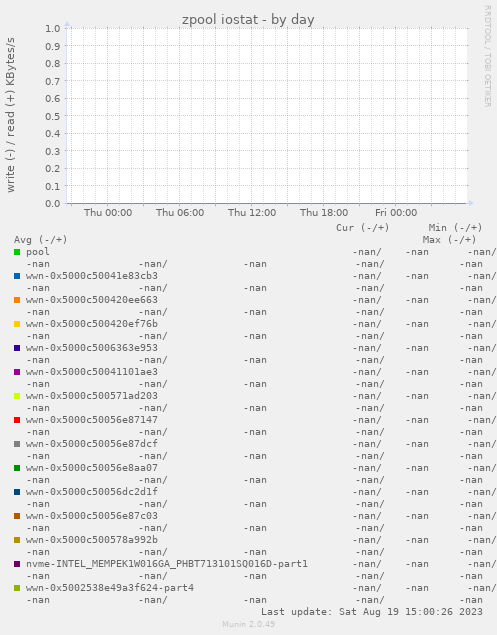Click the green pool legend color swatch
The image size is (497, 635).
[x=17, y=252]
